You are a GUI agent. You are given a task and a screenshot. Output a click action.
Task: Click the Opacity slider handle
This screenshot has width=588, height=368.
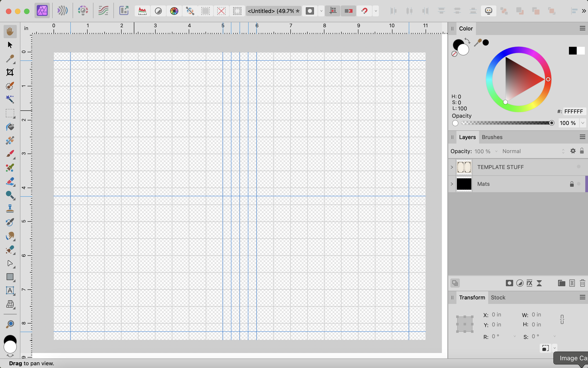pyautogui.click(x=551, y=123)
